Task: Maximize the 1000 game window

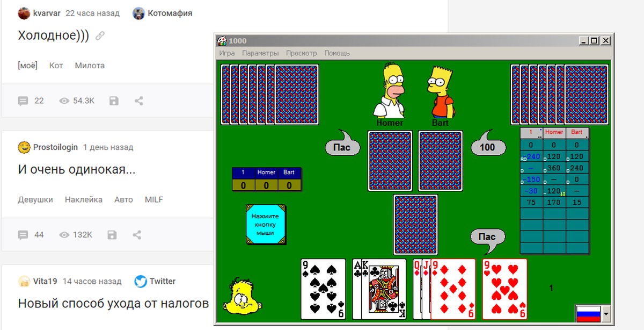Action: pos(595,41)
